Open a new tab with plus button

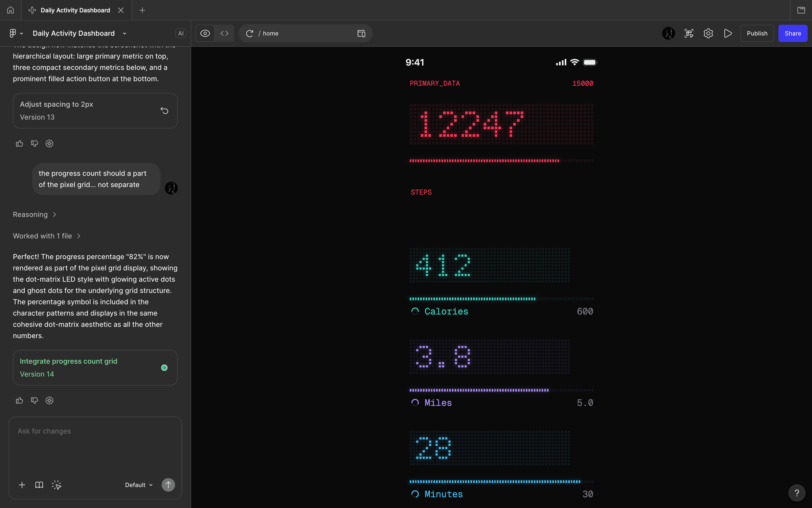(x=142, y=10)
